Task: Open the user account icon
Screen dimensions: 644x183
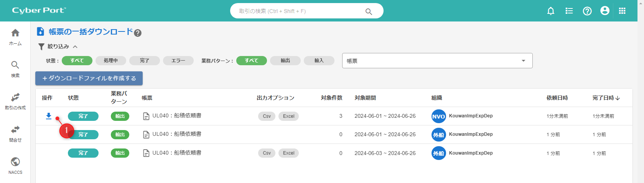Action: pyautogui.click(x=604, y=11)
